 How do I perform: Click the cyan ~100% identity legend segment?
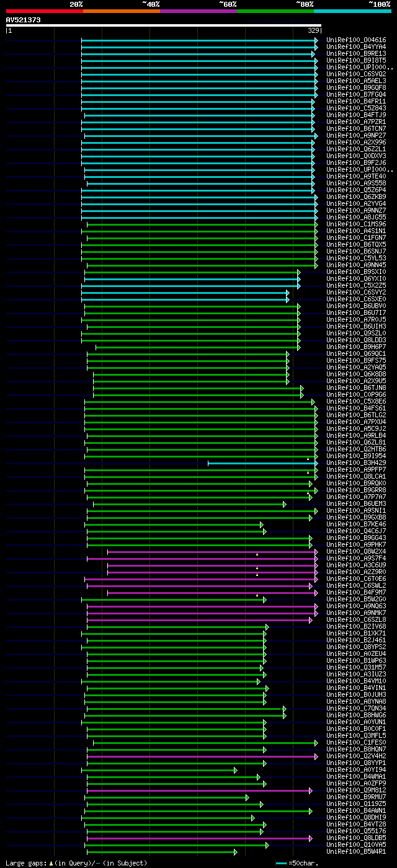tap(352, 11)
